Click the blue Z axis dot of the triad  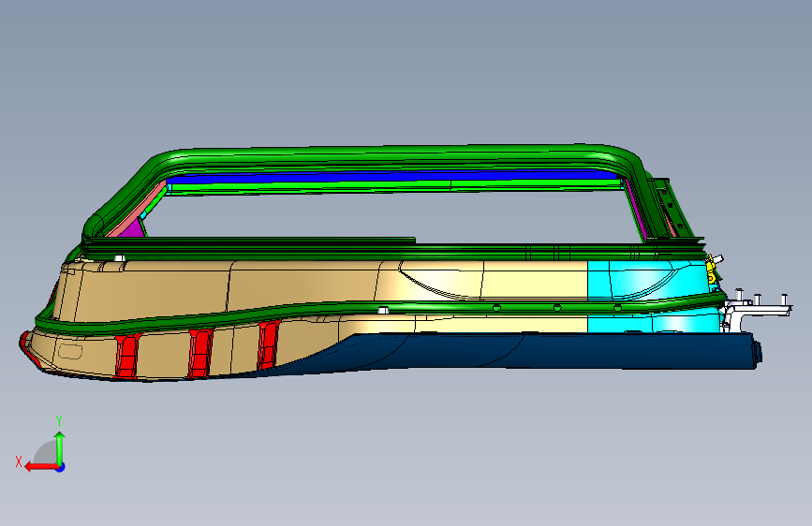point(61,467)
